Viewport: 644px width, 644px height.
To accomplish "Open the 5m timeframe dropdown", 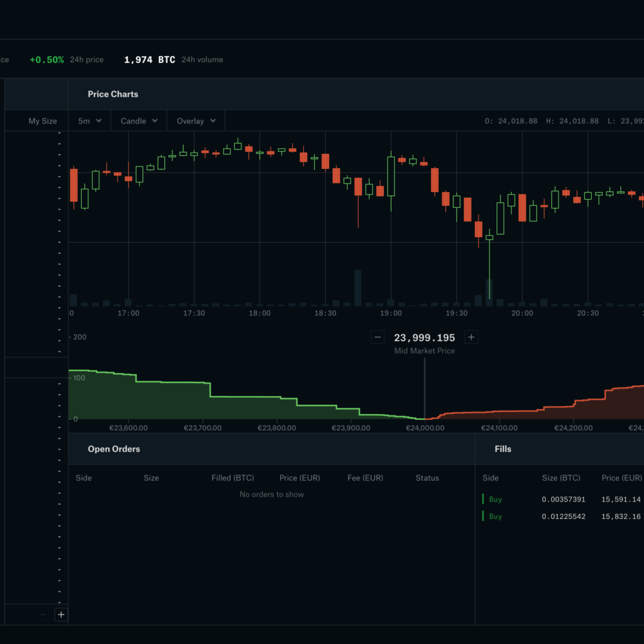I will point(90,121).
